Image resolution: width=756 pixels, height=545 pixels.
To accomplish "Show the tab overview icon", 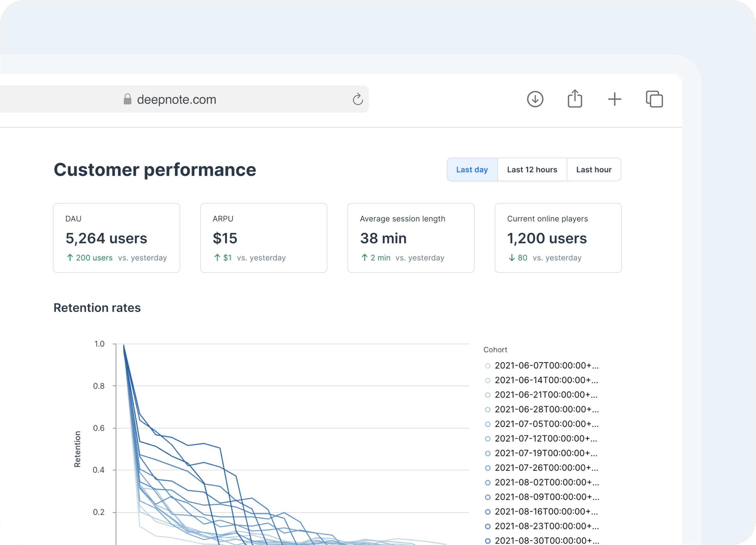I will [x=654, y=99].
